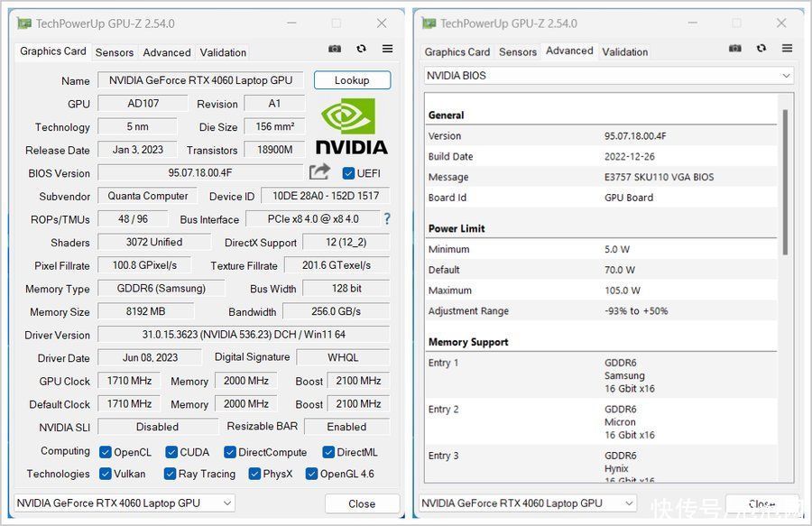Click the Bus Interface field showing PCIe x8 4.0

click(x=313, y=219)
